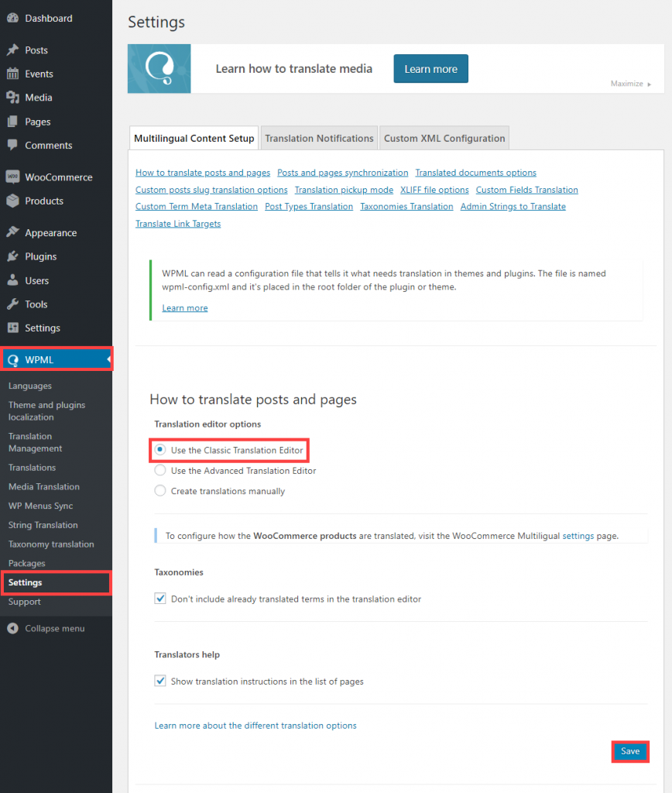Open String Translation submenu
This screenshot has width=672, height=793.
(43, 525)
